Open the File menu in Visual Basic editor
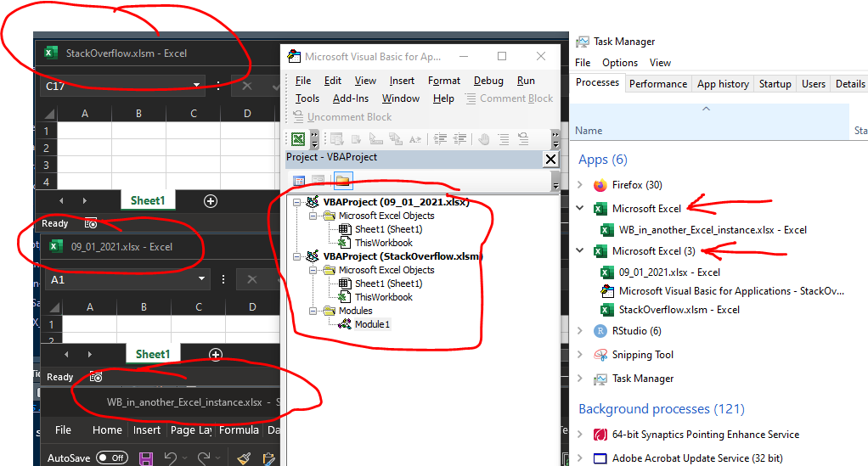868x466 pixels. coord(303,81)
